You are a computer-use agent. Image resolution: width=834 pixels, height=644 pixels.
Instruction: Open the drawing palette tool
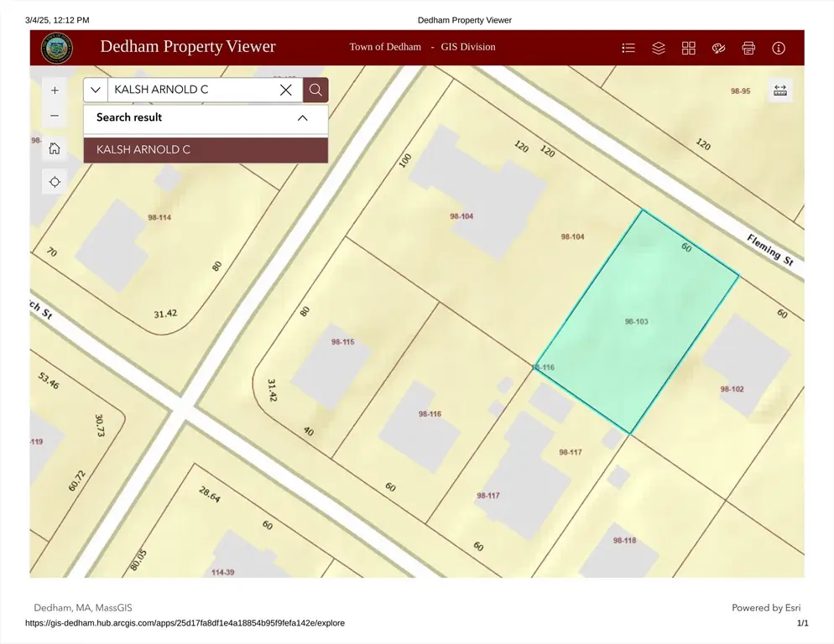tap(718, 48)
